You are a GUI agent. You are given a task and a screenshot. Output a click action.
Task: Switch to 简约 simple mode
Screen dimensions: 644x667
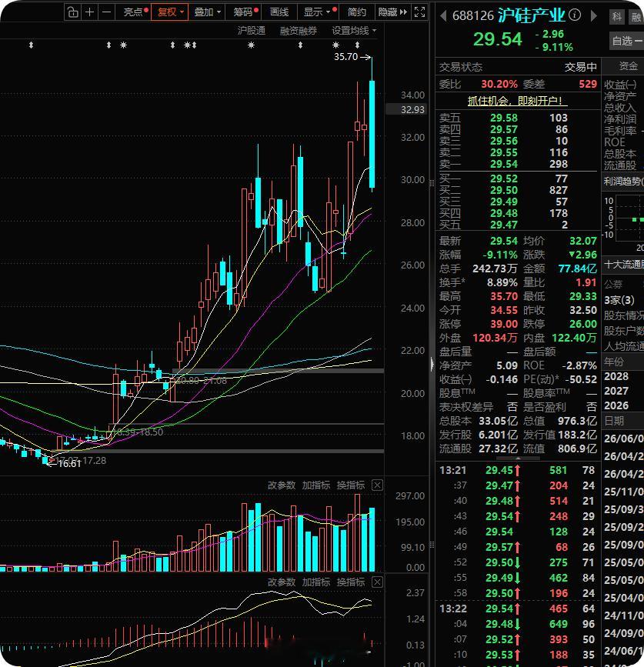pos(356,12)
